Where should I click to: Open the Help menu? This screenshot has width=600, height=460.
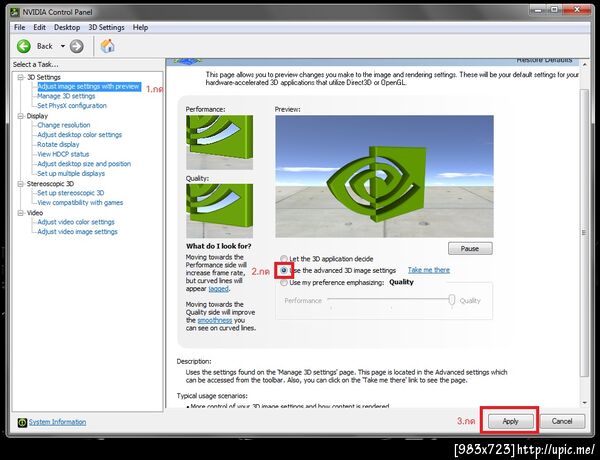pyautogui.click(x=140, y=28)
